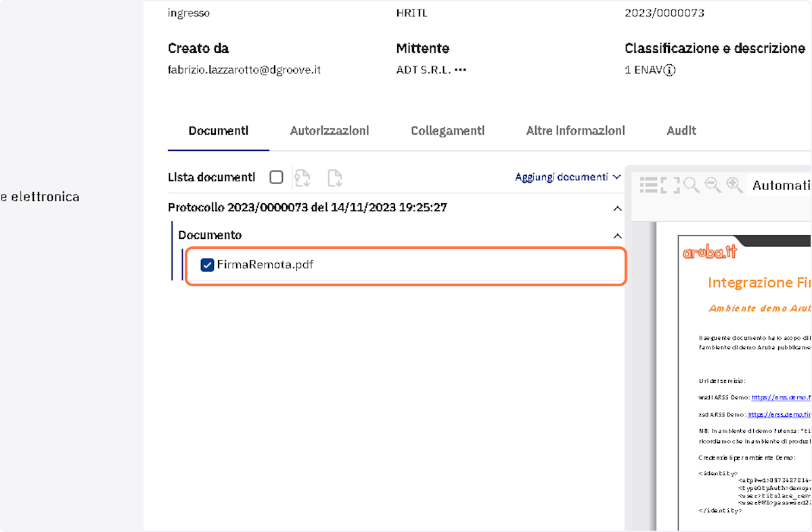Switch to the Collegamenti tab
This screenshot has height=532, width=812.
click(448, 131)
